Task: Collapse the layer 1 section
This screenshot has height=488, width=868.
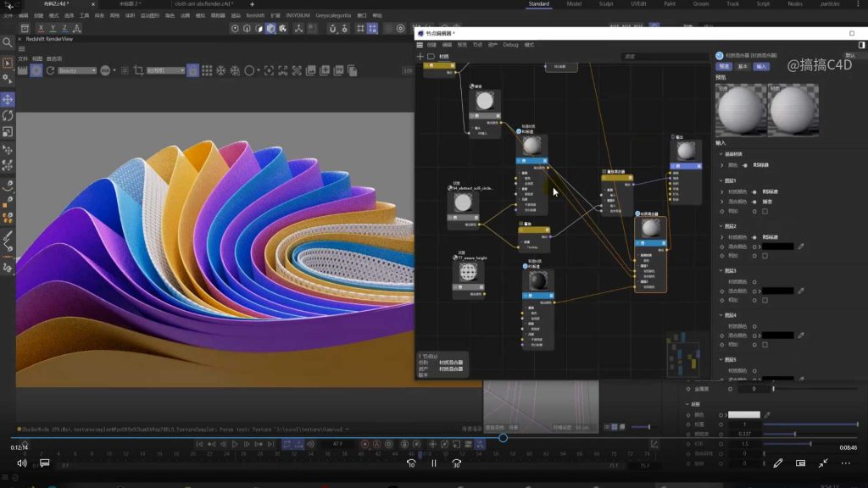Action: pos(720,180)
